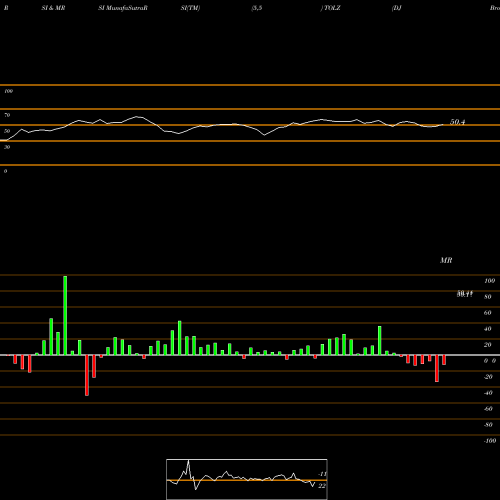The width and height of the screenshot is (500, 500).
Task: Click the 60 label on MR axis
Action: [488, 313]
